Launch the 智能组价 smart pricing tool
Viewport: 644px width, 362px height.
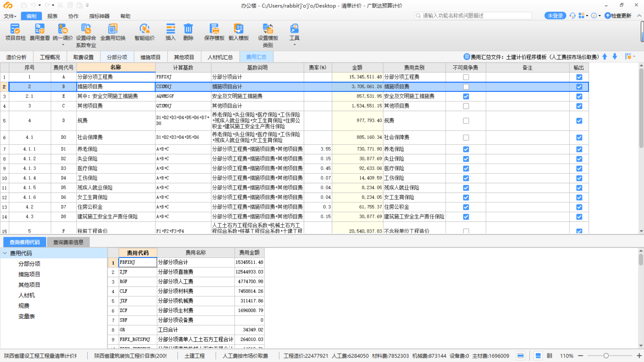coord(145,32)
